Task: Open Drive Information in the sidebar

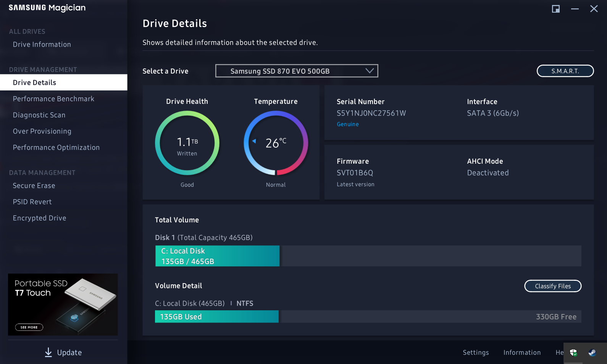Action: (x=42, y=45)
